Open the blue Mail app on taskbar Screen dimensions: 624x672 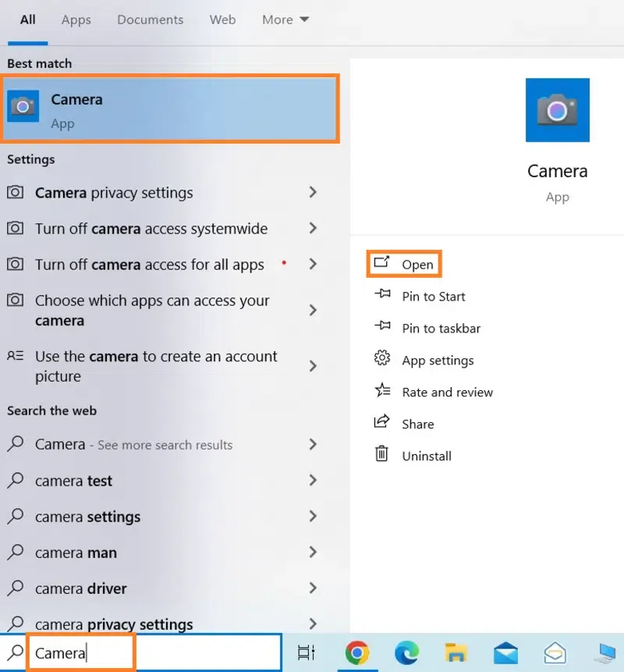coord(505,652)
